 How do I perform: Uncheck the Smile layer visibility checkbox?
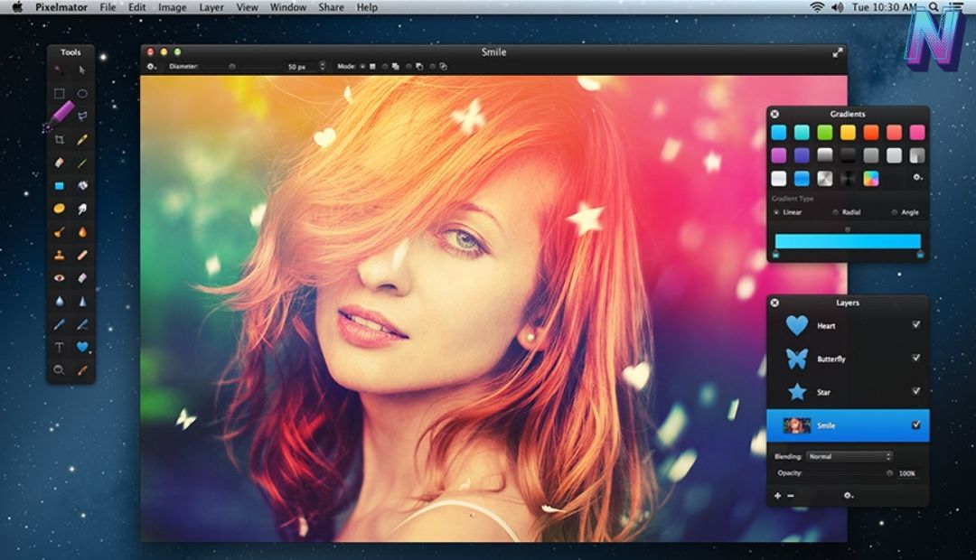[915, 425]
